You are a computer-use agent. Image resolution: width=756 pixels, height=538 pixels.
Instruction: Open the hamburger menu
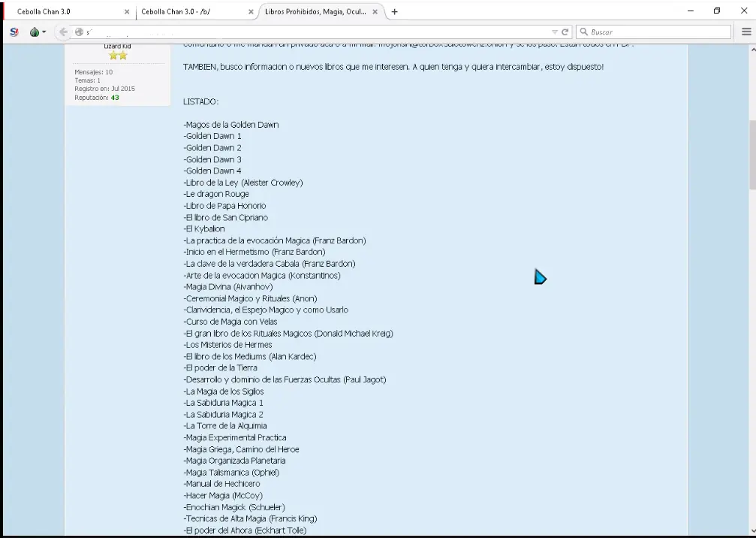tap(746, 32)
